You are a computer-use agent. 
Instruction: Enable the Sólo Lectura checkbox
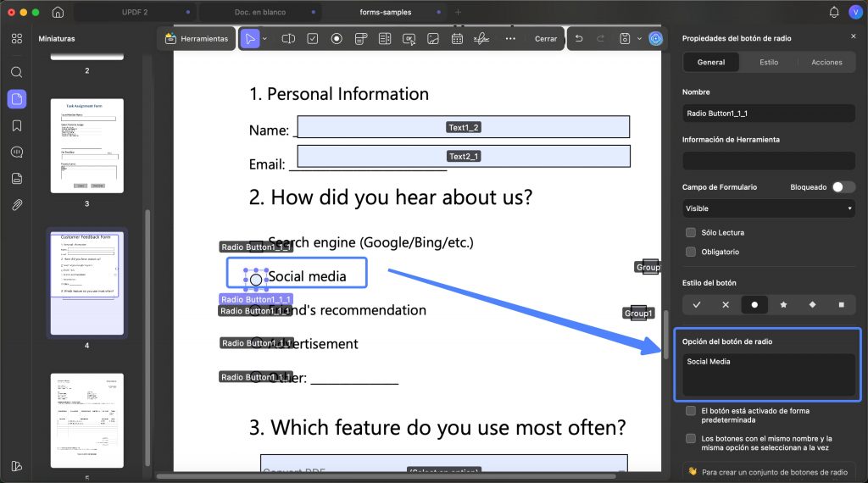tap(691, 232)
